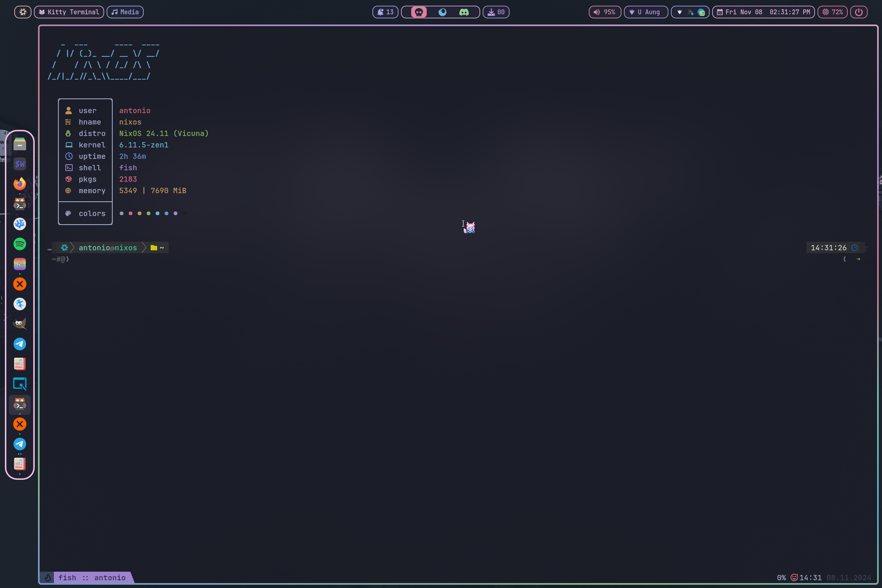Screen dimensions: 882x588
Task: Open GIMP from the dock
Action: 20,324
